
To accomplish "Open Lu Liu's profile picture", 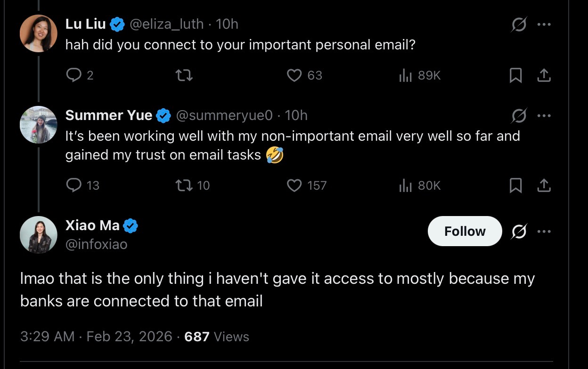I will pos(39,33).
